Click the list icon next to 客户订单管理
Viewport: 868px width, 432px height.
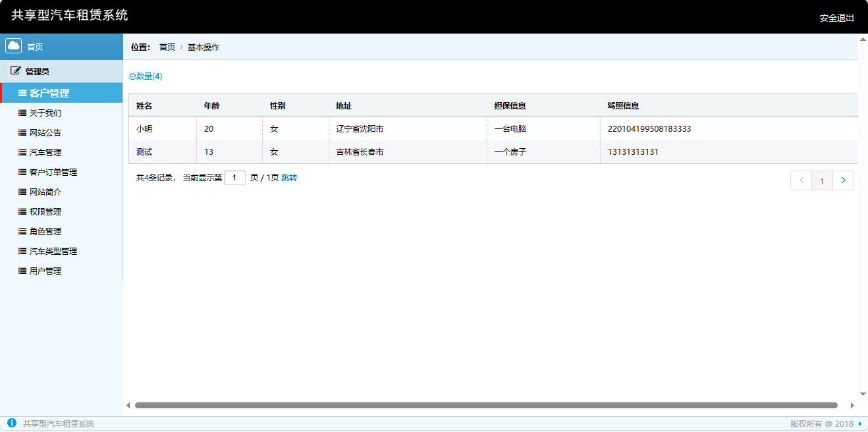(22, 172)
